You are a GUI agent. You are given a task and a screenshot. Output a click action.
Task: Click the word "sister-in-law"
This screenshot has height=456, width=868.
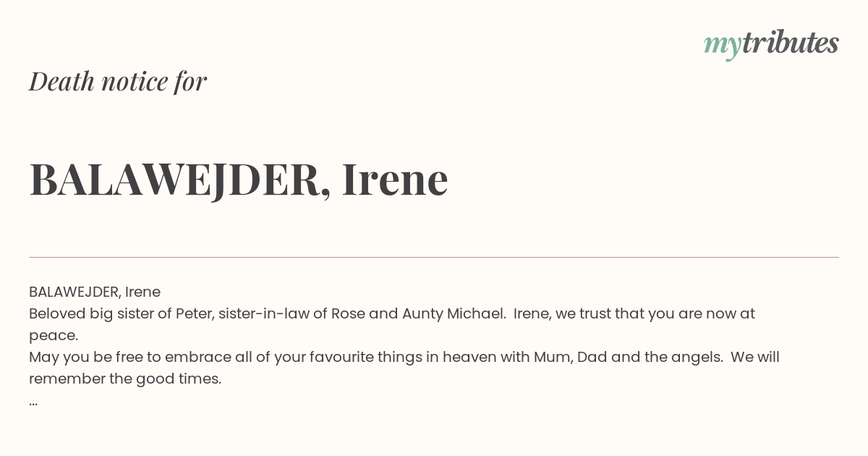264,313
